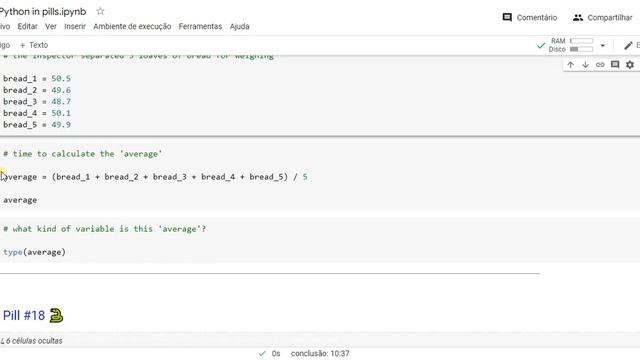Click the status bar checkmark icon

point(262,353)
